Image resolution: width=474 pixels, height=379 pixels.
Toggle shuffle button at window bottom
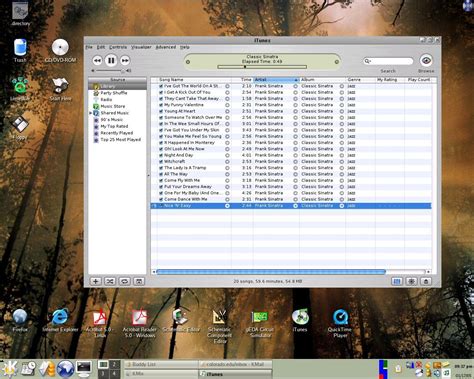(x=110, y=281)
